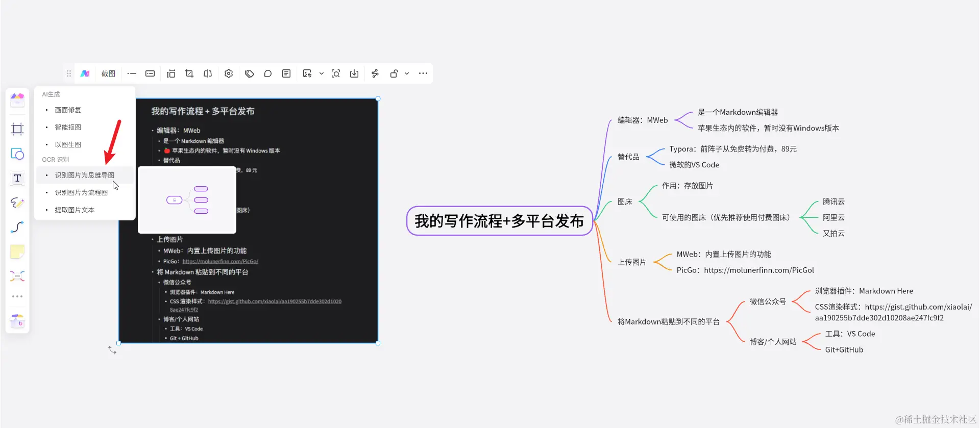This screenshot has width=980, height=428.
Task: Select the pen drawing tool in sidebar
Action: point(17,203)
